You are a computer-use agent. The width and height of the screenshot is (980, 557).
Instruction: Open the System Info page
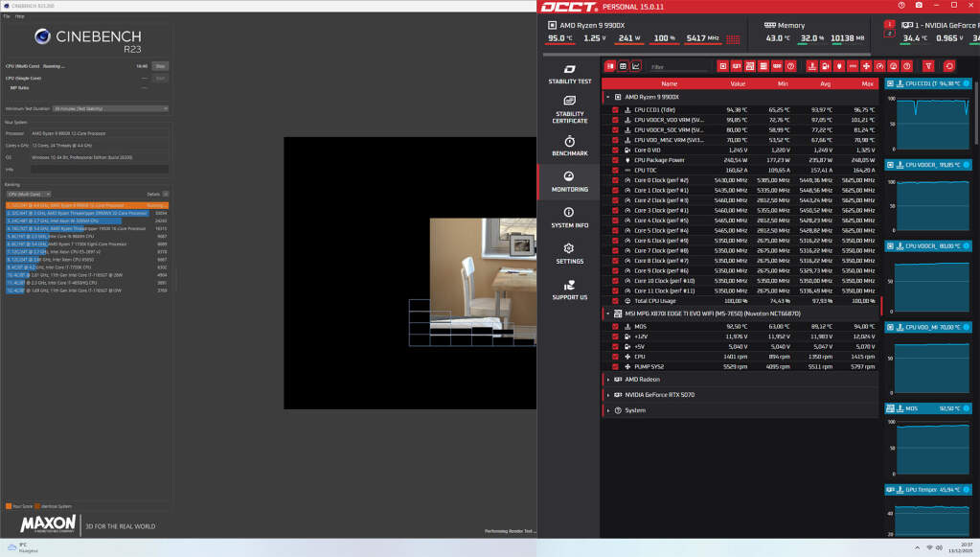click(x=569, y=218)
